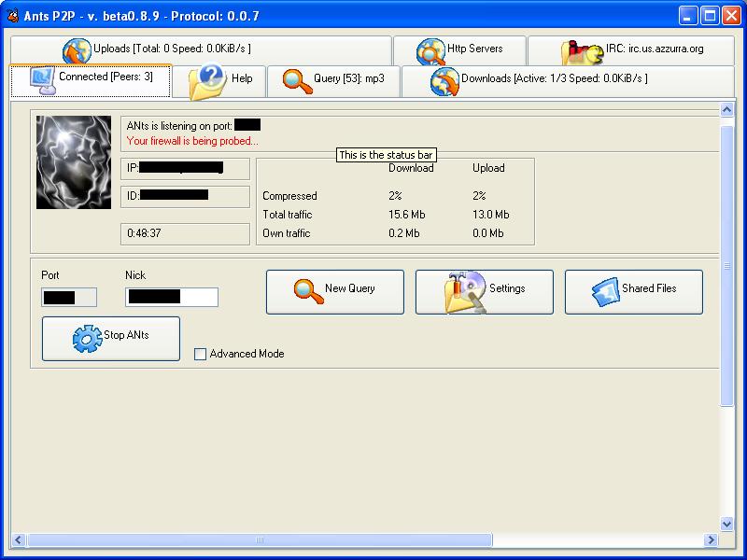Click the Compressed row label
Image resolution: width=747 pixels, height=560 pixels.
coord(289,196)
